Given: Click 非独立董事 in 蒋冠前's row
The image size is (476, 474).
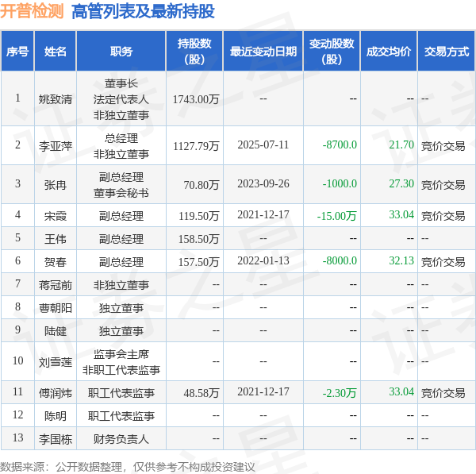Looking at the screenshot, I should point(121,285).
